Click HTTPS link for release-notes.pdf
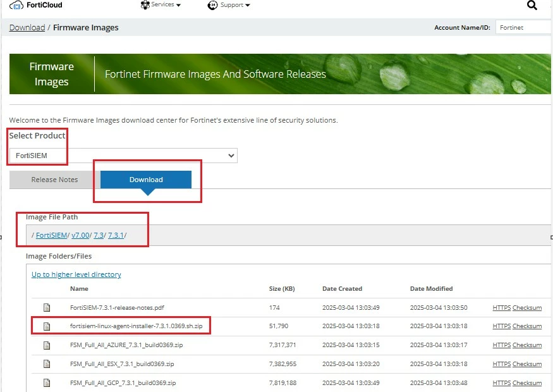553x392 pixels. [x=502, y=308]
